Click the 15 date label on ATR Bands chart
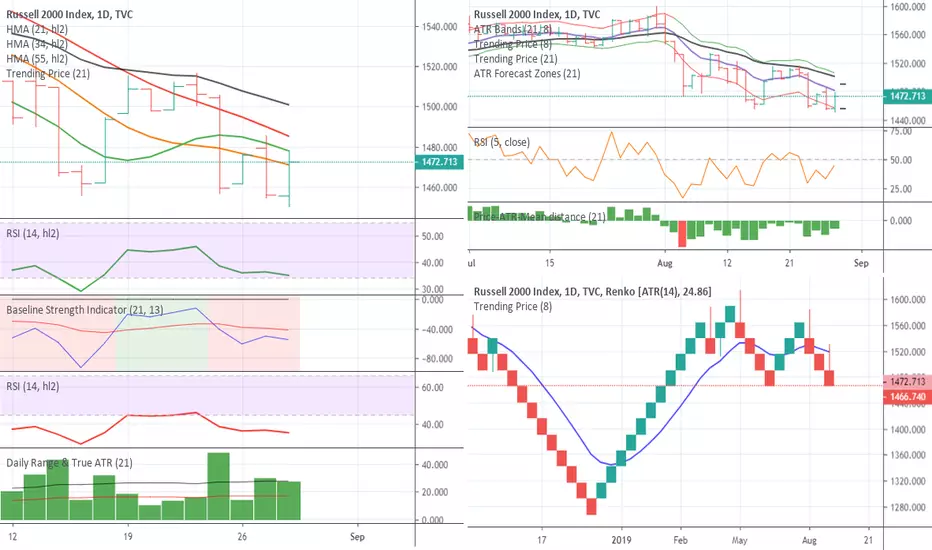 550,263
